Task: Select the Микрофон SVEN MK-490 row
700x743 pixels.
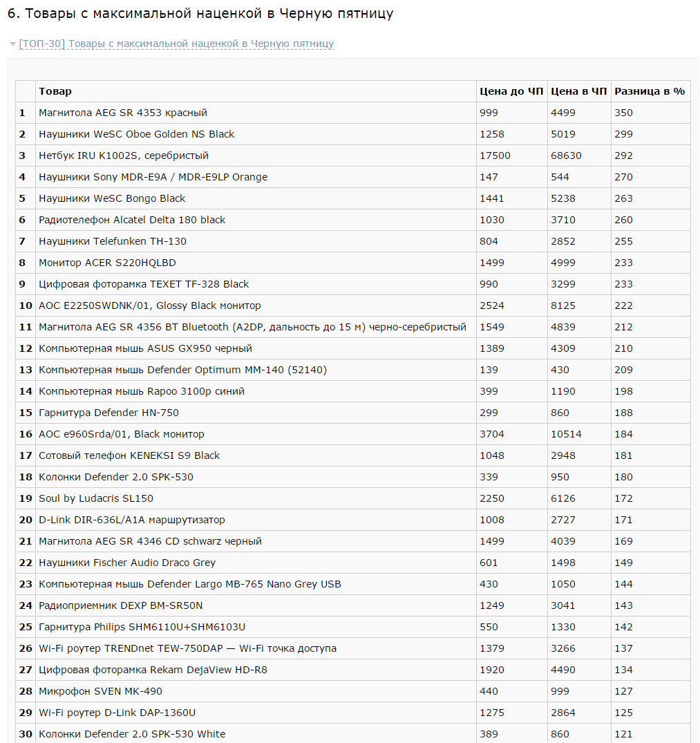Action: click(x=353, y=691)
